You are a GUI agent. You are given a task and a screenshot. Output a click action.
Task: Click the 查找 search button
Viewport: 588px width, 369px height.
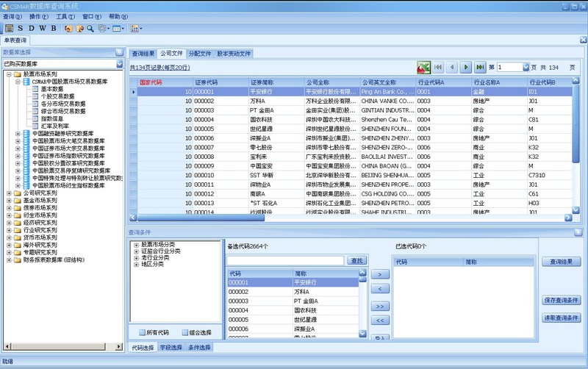point(356,261)
